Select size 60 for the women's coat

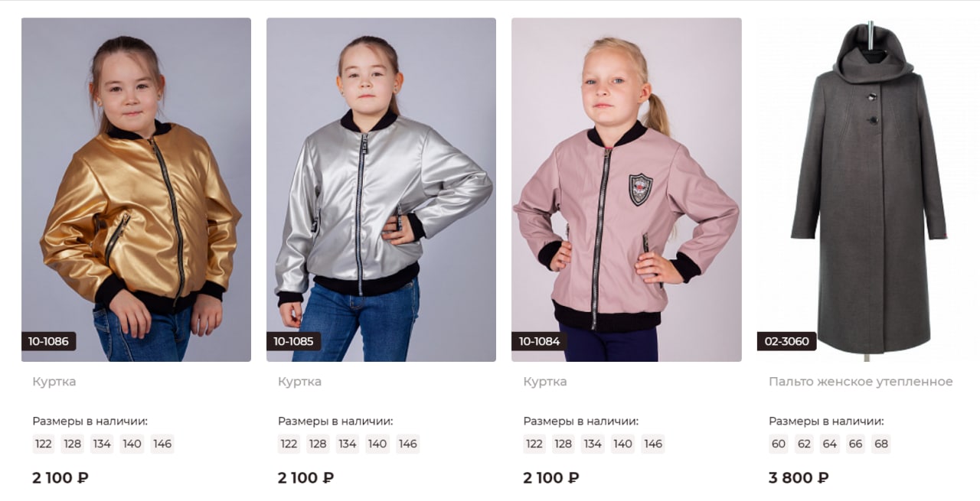[x=779, y=444]
